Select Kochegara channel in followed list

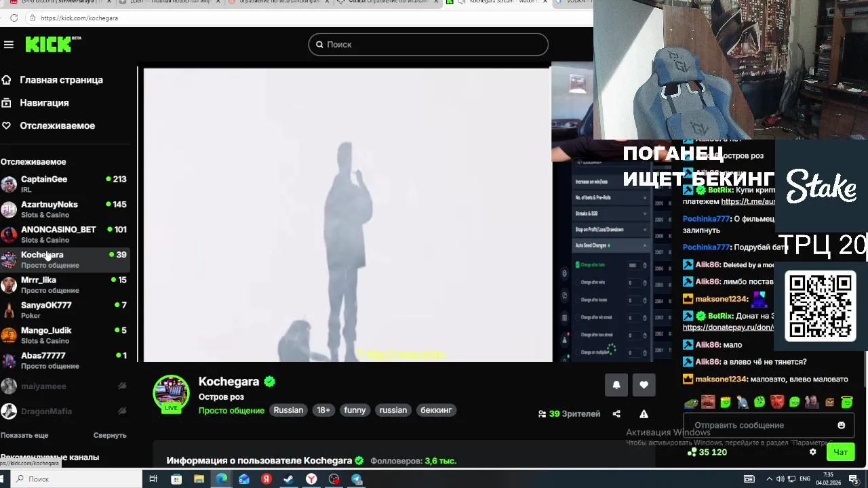point(64,260)
